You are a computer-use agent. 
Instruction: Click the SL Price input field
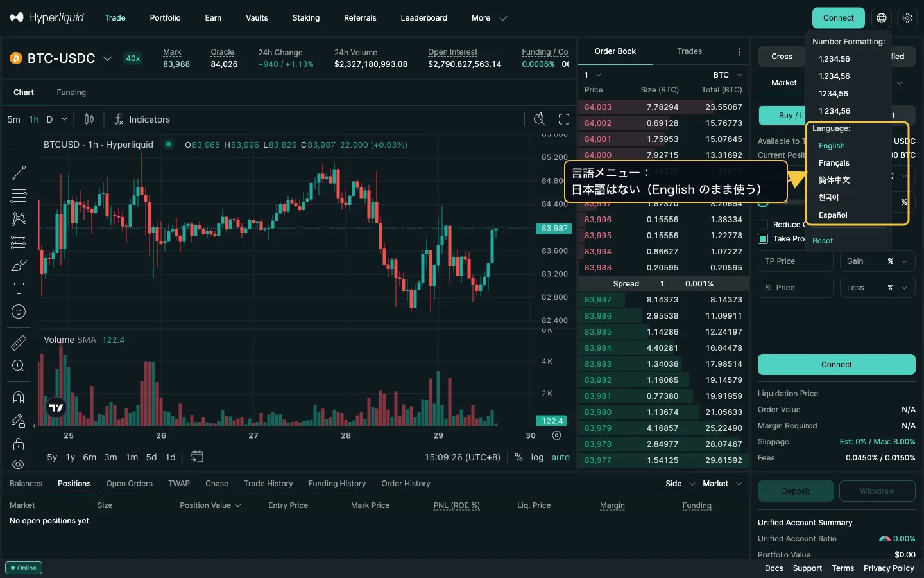pos(796,288)
